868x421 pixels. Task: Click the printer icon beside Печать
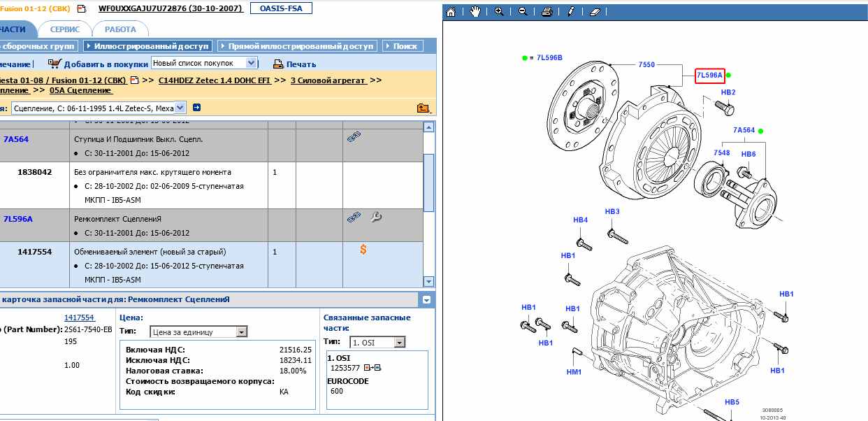(277, 64)
